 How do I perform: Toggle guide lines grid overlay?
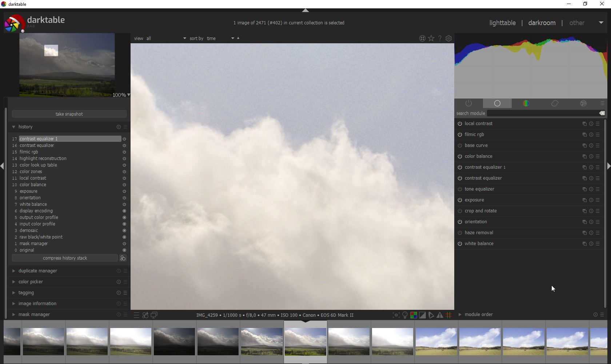pyautogui.click(x=449, y=315)
